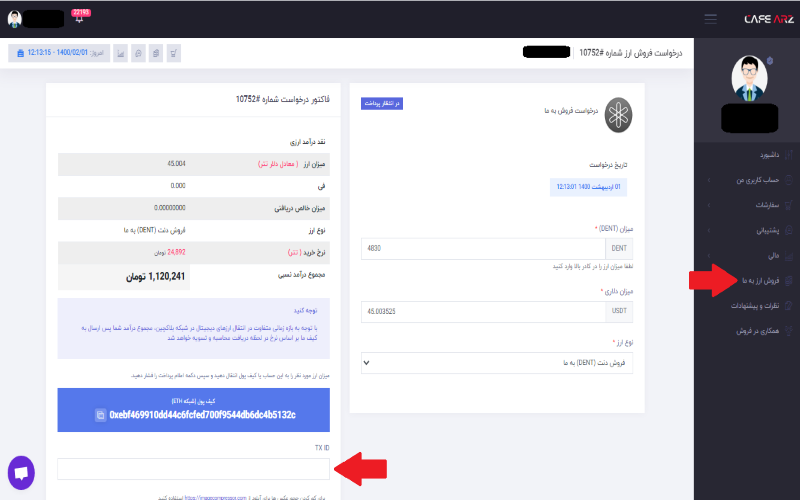Click the DENT amount field showing 4830
The height and width of the screenshot is (500, 800).
[483, 248]
